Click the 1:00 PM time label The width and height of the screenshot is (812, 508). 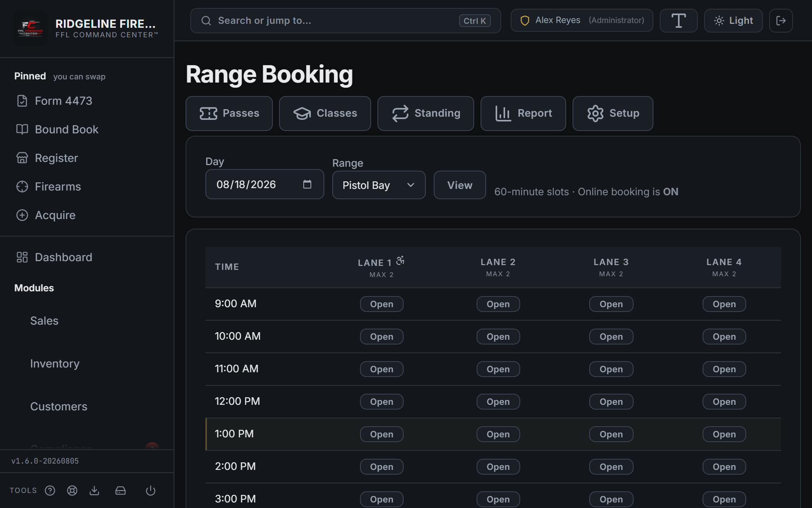234,434
